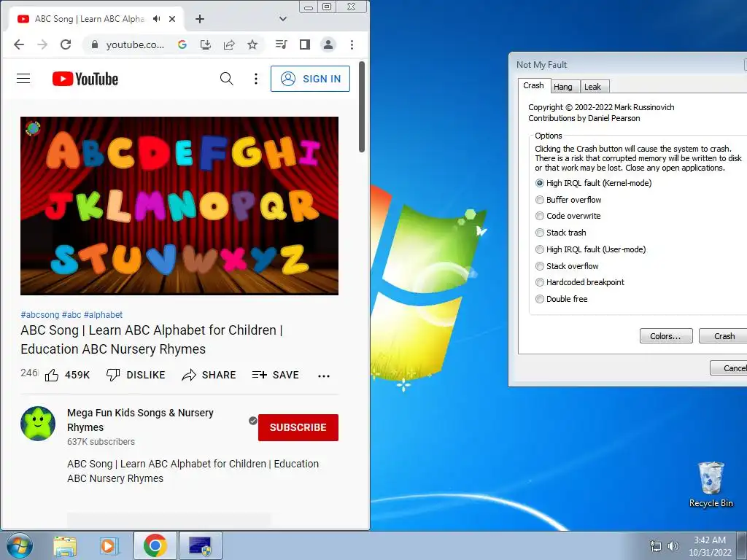Open Mega Fun Kids Songs channel avatar

[38, 424]
